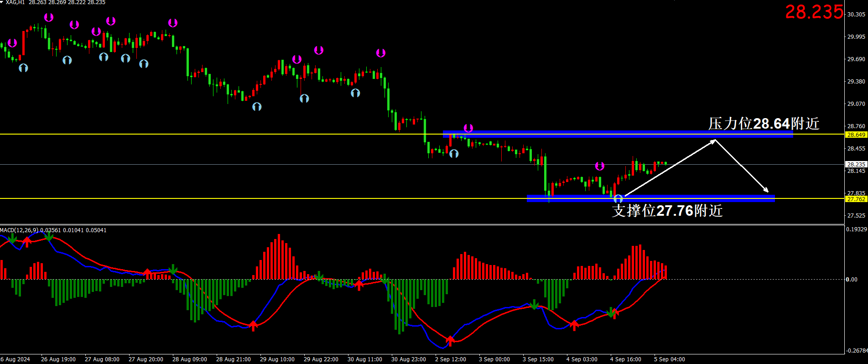
Task: Click the 2 Sep 12:00 time axis label
Action: click(451, 359)
